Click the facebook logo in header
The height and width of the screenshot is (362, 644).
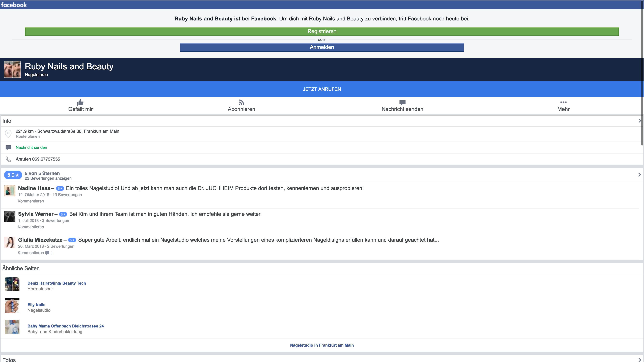point(14,5)
